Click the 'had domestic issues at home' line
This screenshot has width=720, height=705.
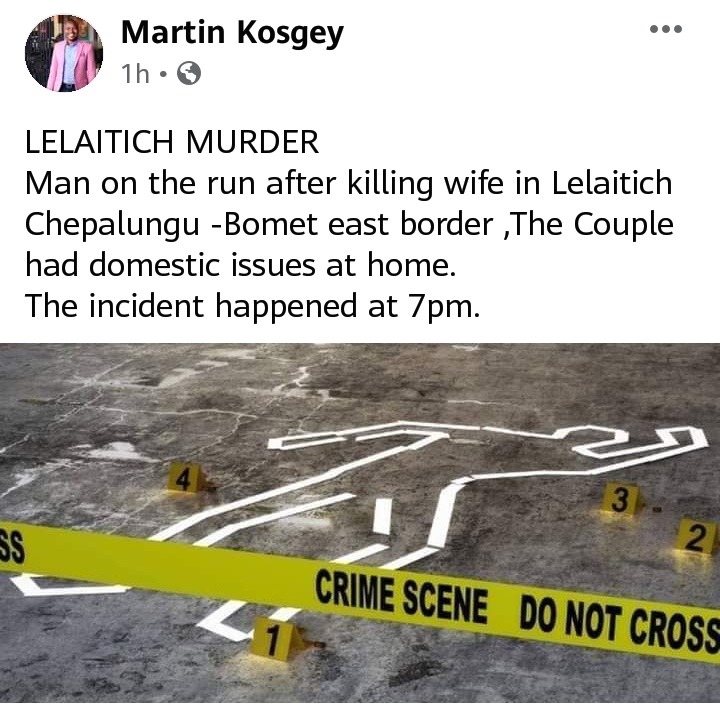(x=241, y=265)
